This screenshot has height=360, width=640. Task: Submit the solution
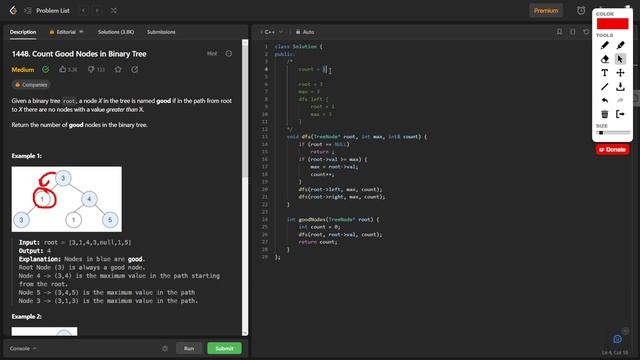(x=224, y=348)
